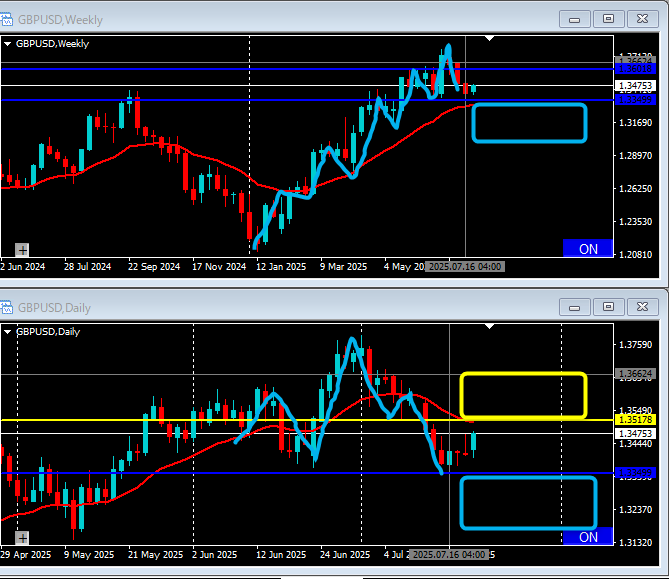Click the 2025.07.16 04:00 date label in Weekly chart

465,267
